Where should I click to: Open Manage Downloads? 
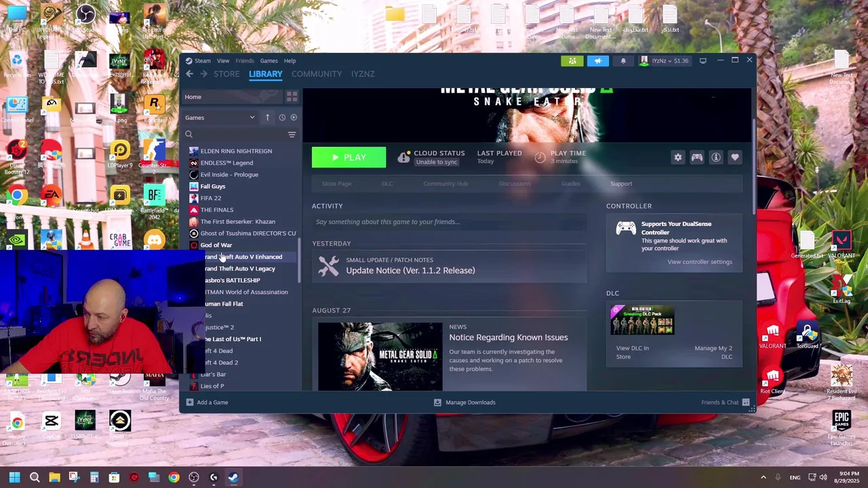pos(465,403)
